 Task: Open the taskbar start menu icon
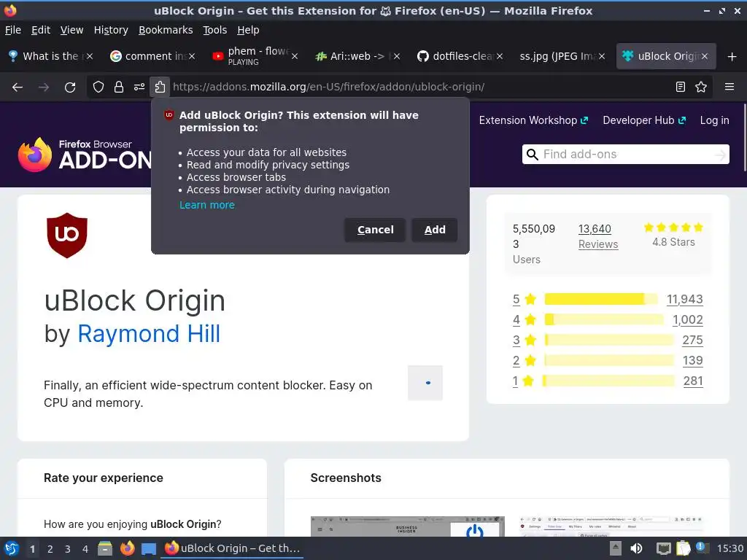12,549
